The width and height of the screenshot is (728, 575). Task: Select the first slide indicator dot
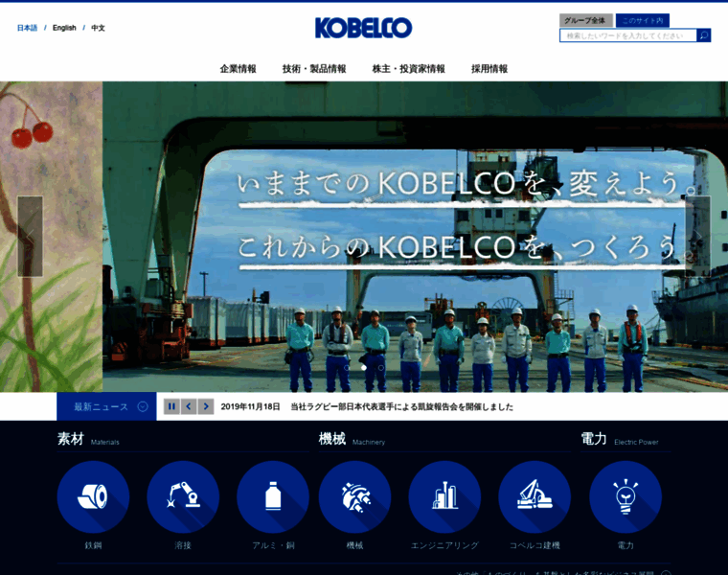pos(347,367)
